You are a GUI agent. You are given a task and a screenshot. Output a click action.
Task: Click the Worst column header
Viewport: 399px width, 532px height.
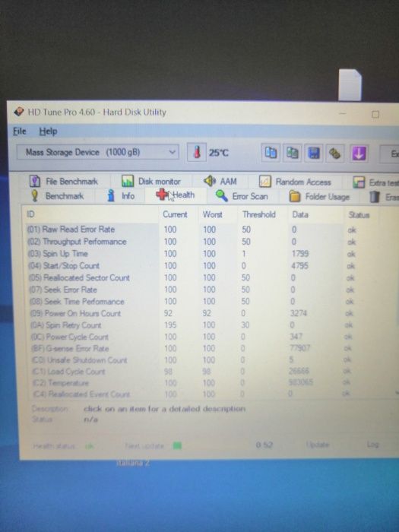[212, 214]
